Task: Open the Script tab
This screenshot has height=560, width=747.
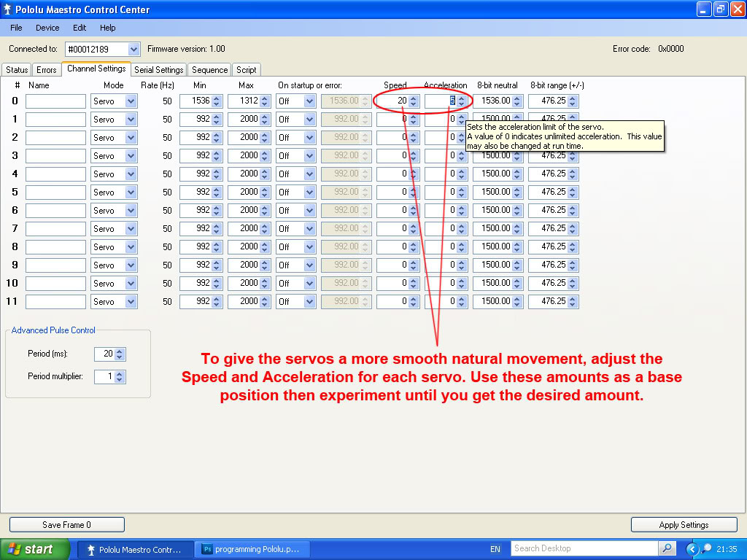Action: click(x=247, y=69)
